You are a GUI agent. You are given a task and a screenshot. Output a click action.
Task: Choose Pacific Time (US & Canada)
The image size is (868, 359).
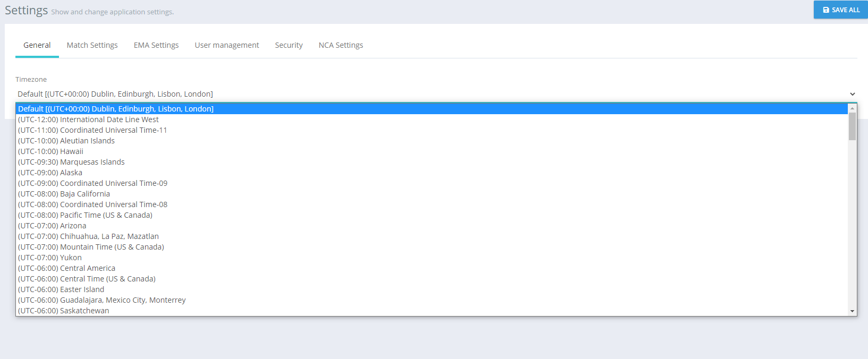[x=85, y=215]
